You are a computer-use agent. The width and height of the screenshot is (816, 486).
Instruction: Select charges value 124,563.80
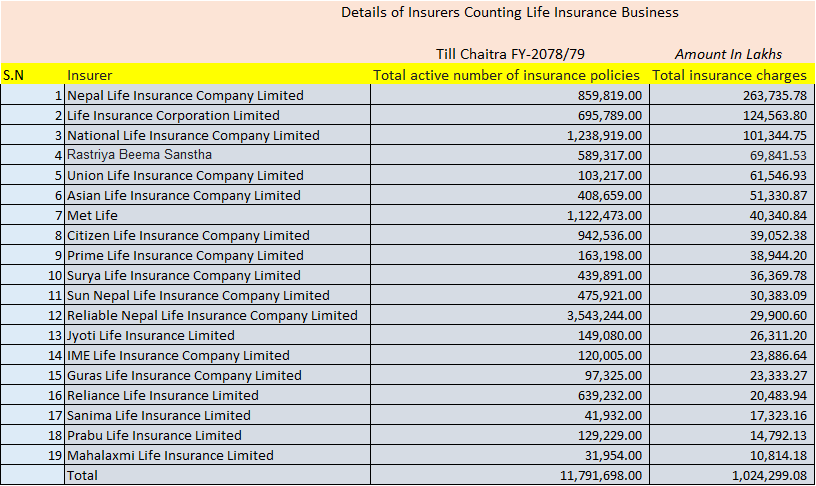coord(775,116)
